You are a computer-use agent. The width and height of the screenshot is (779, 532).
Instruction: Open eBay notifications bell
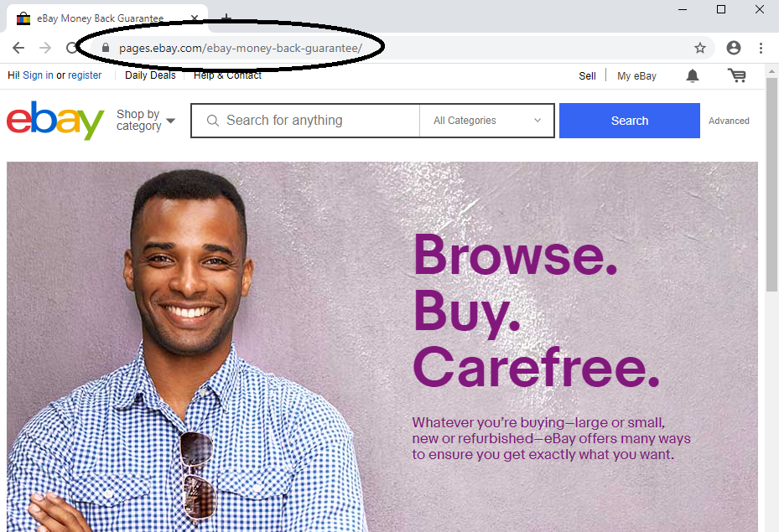click(693, 75)
